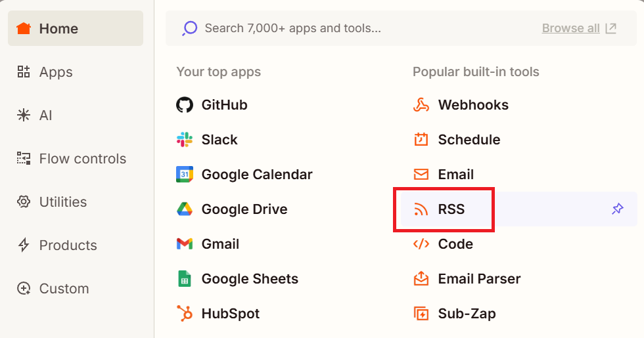Click the Google Calendar logo icon
Screen dimensions: 644x338
(x=185, y=175)
